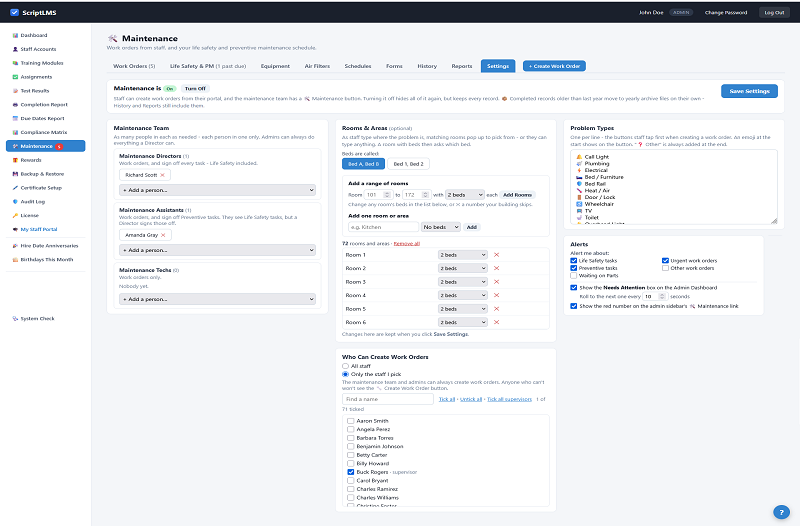800x526 pixels.
Task: Delete Room 6 with red X
Action: (496, 322)
